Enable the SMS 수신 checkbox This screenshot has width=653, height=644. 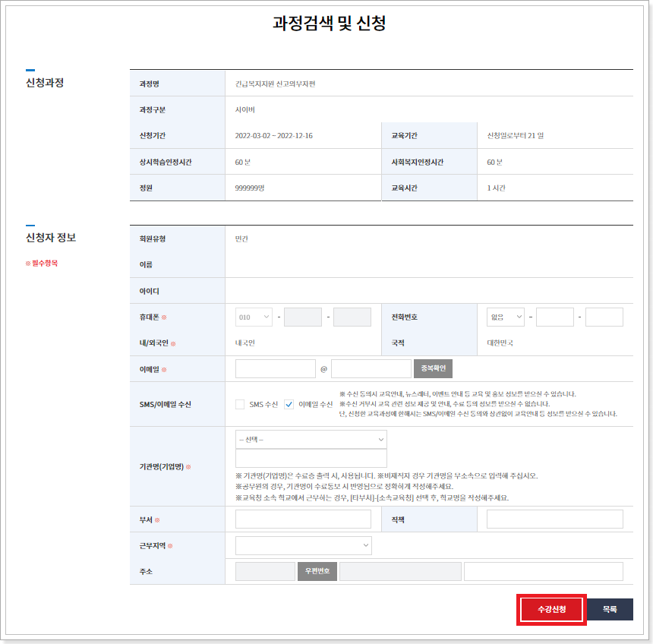pyautogui.click(x=239, y=404)
